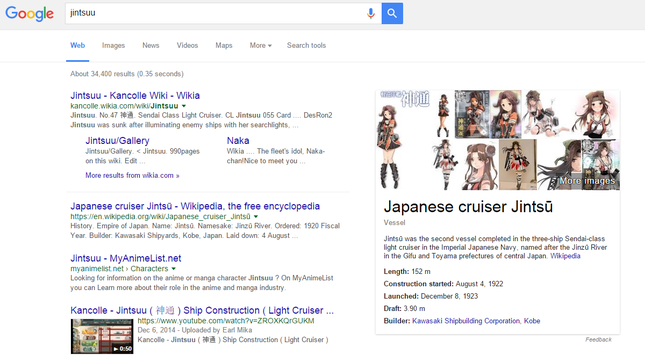Open the Kobe link in Builder row
This screenshot has width=645, height=362.
pyautogui.click(x=532, y=321)
